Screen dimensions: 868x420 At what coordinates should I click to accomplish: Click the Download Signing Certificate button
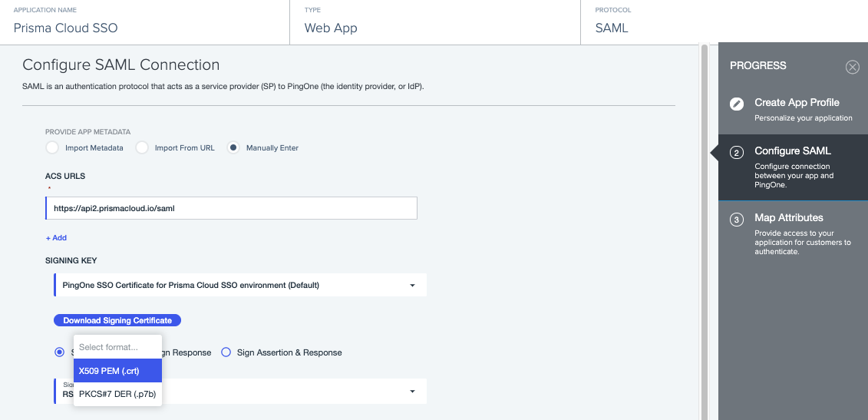click(x=117, y=320)
